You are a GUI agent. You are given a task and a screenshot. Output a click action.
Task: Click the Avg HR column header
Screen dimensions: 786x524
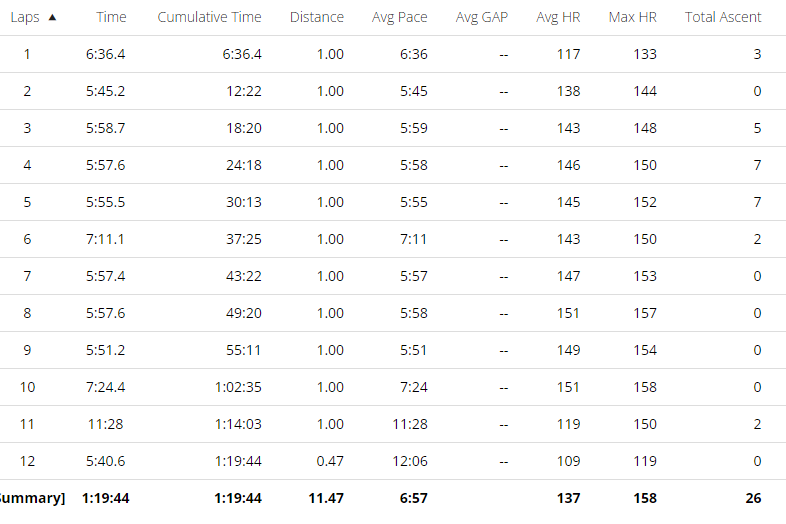[558, 17]
